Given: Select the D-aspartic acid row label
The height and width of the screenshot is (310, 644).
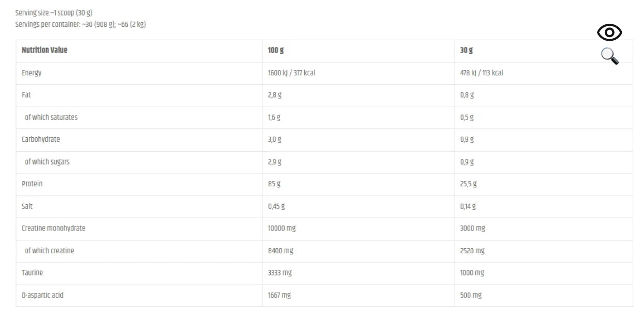Looking at the screenshot, I should point(43,296).
